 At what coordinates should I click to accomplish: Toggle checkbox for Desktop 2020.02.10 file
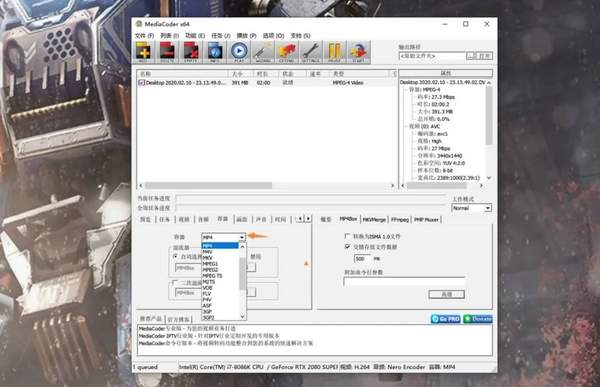coord(141,83)
